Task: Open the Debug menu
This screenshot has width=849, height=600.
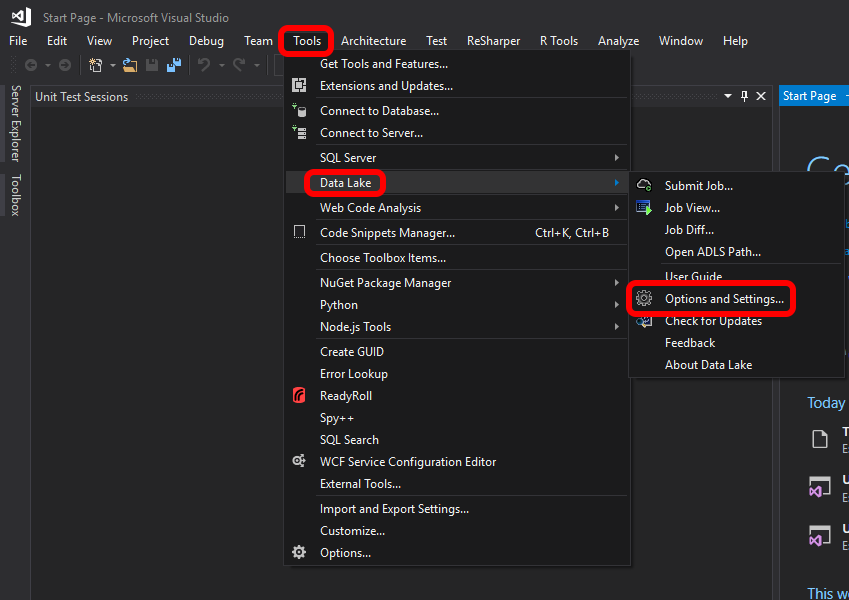Action: point(206,41)
